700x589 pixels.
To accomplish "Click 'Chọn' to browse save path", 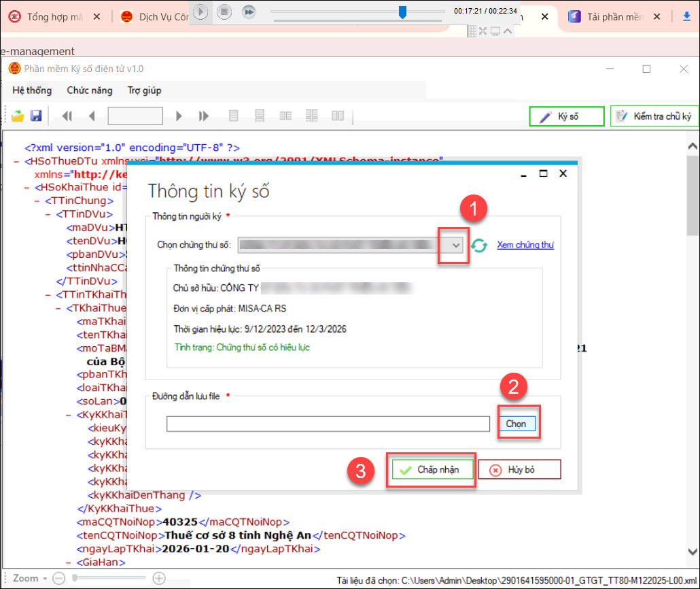I will point(516,424).
